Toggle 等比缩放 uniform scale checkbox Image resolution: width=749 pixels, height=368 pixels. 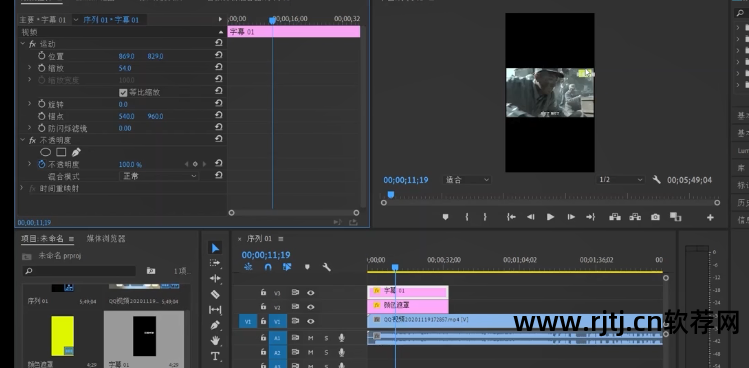(123, 92)
